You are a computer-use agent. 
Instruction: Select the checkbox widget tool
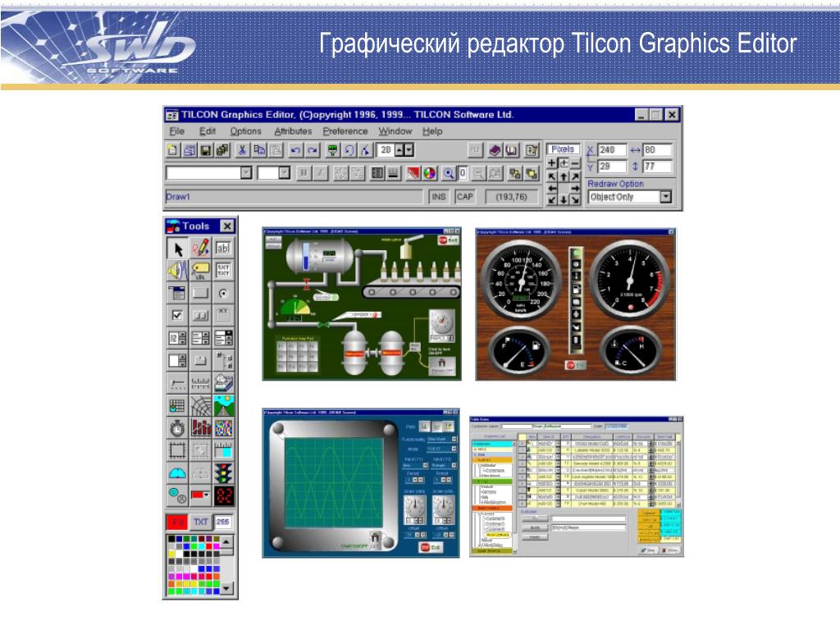click(x=178, y=316)
